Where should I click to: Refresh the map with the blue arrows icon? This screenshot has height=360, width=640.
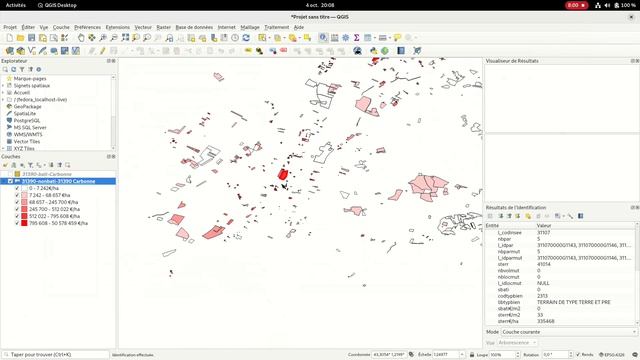tap(246, 38)
